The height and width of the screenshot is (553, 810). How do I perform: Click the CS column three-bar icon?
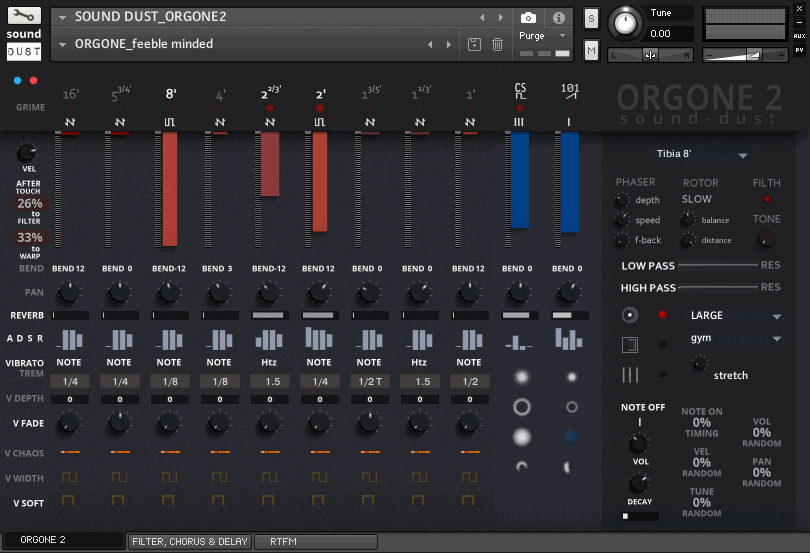pos(519,122)
